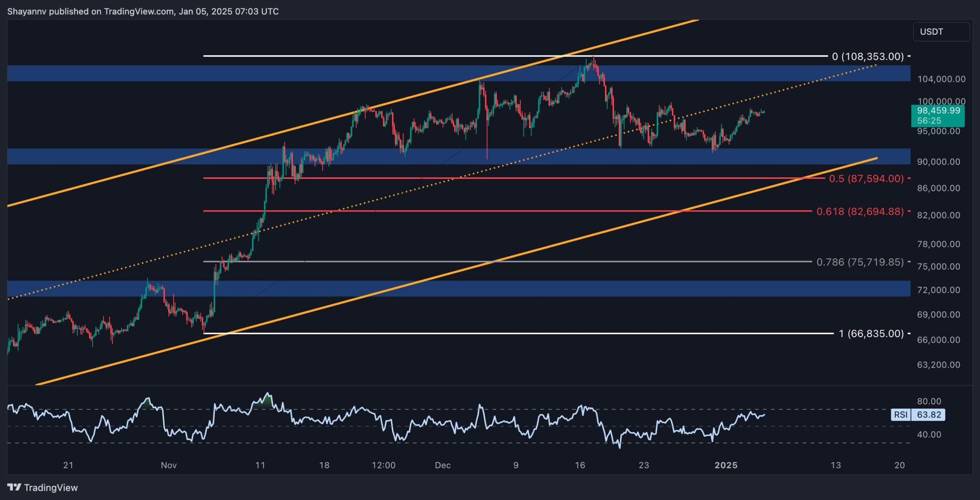The width and height of the screenshot is (980, 500).
Task: Click the RSI 40.00 scale label
Action: [929, 435]
